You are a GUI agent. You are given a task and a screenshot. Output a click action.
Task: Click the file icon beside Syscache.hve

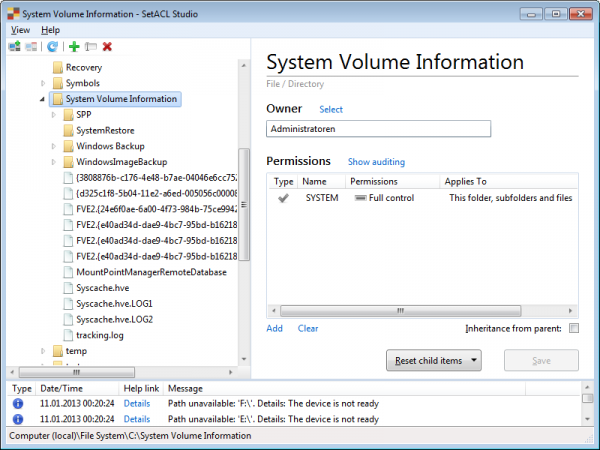68,288
